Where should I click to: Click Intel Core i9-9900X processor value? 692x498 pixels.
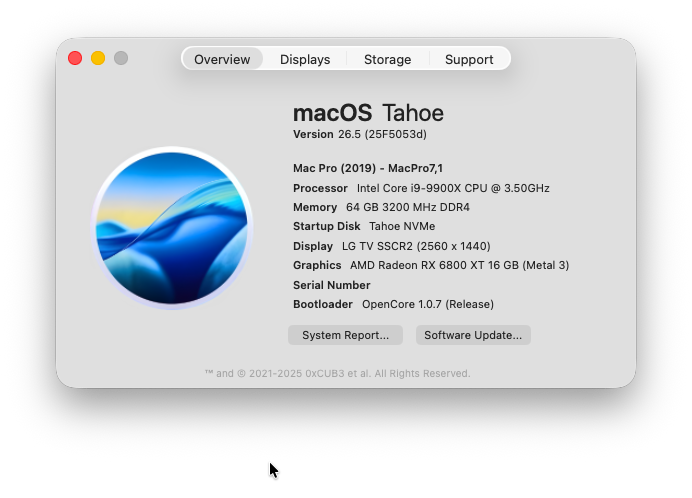[453, 188]
